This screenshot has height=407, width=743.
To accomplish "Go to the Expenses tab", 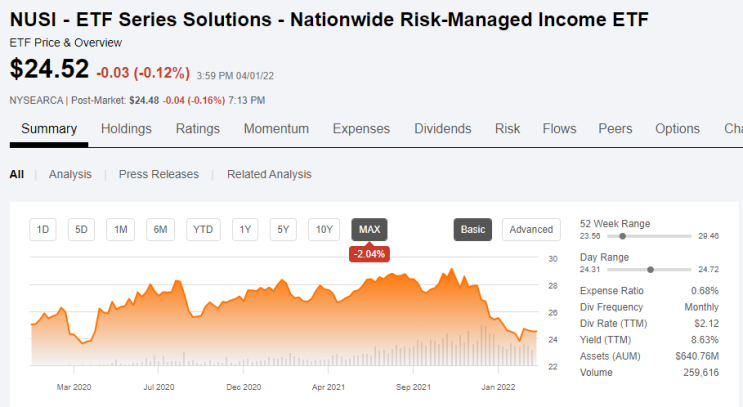I will click(x=361, y=129).
